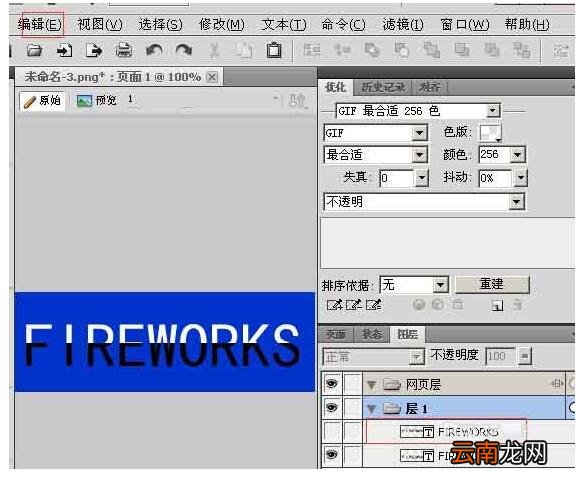Click the Join paths toolbar icon
The height and width of the screenshot is (481, 584).
coord(372,50)
